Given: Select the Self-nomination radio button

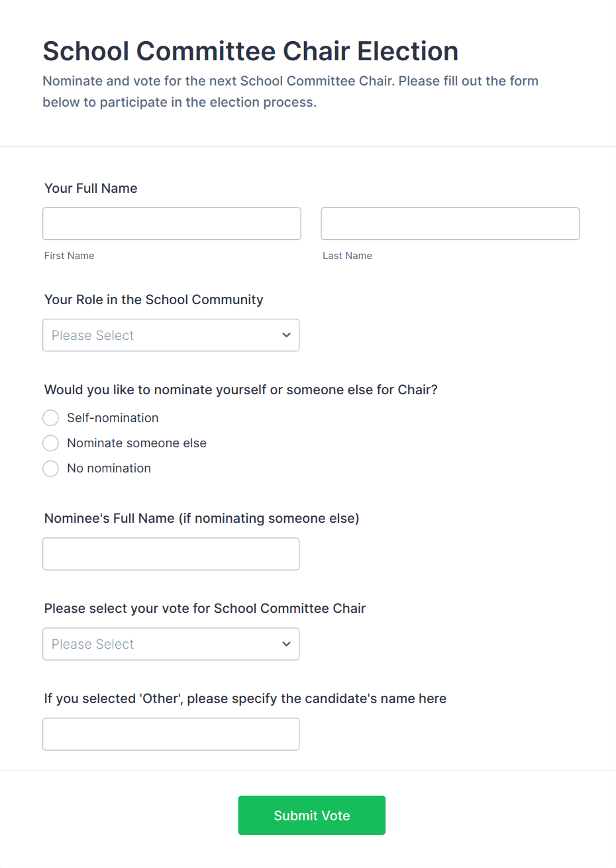Looking at the screenshot, I should click(x=51, y=418).
